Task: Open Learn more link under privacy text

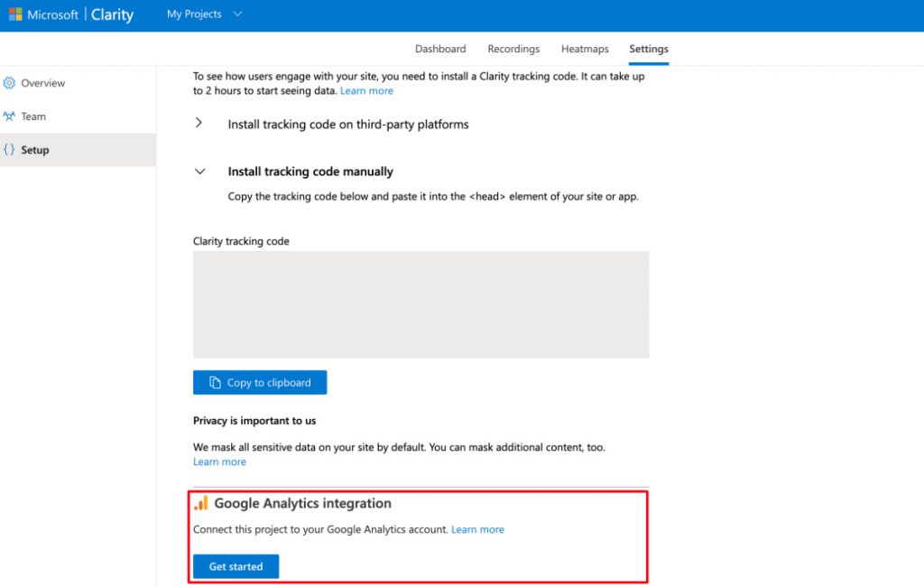Action: coord(220,462)
